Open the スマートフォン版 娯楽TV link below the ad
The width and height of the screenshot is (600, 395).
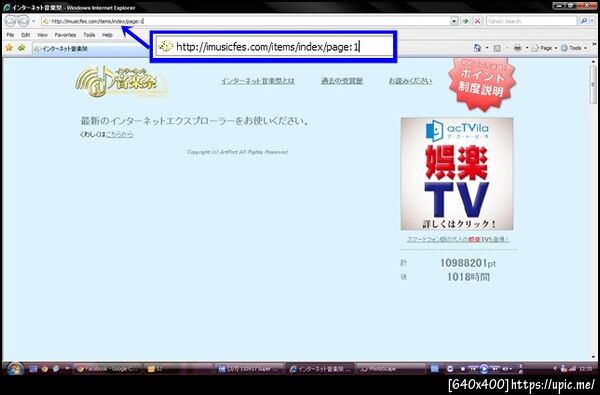coord(458,240)
